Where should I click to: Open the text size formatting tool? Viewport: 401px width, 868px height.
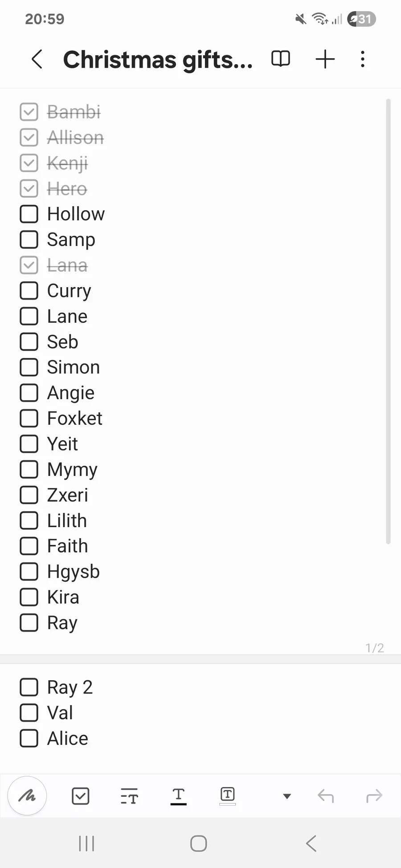130,796
